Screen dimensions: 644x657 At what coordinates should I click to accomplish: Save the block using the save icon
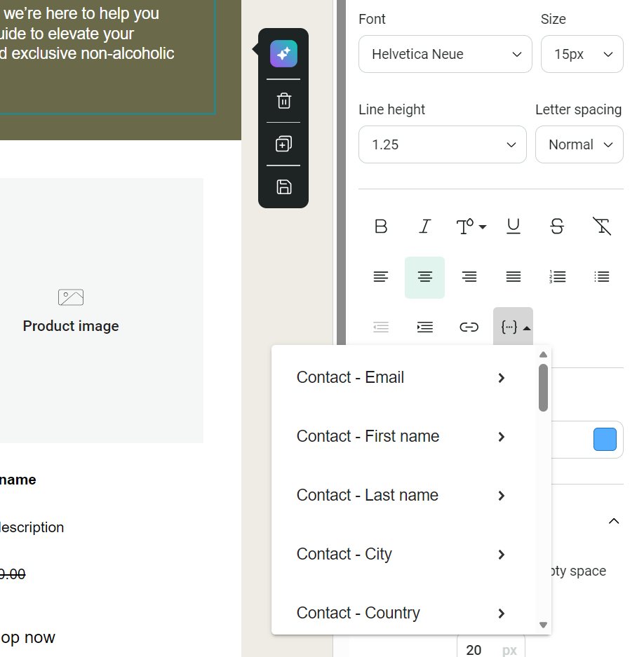pyautogui.click(x=283, y=187)
